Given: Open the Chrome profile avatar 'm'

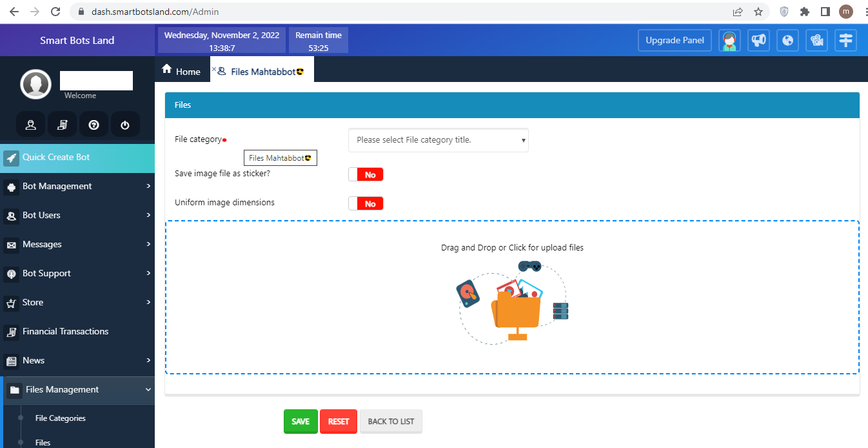Looking at the screenshot, I should pos(845,12).
